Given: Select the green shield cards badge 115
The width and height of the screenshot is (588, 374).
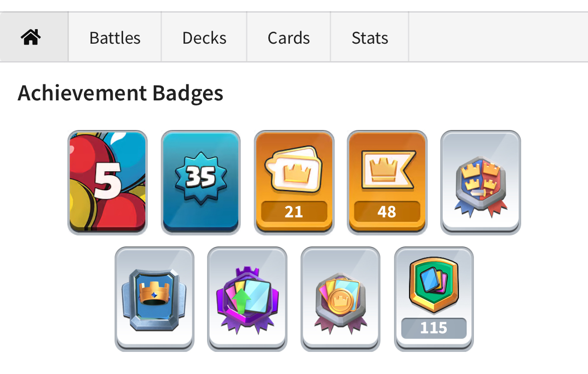Looking at the screenshot, I should click(434, 299).
